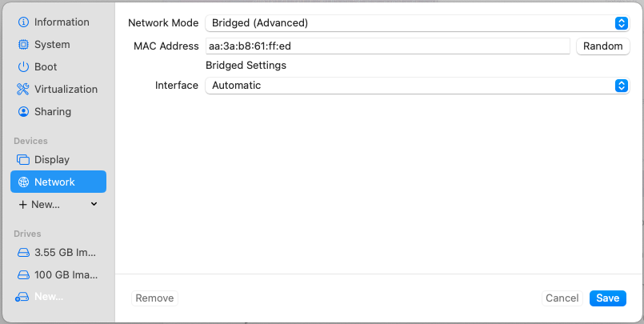This screenshot has height=324, width=644.
Task: Remove the network device
Action: coord(155,298)
